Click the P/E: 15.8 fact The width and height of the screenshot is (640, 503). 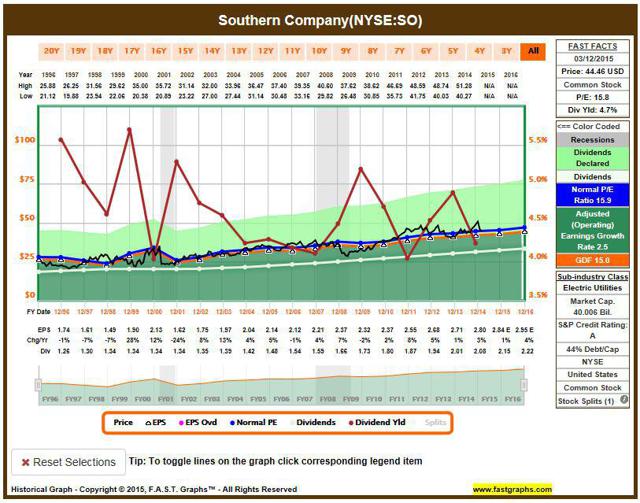593,98
